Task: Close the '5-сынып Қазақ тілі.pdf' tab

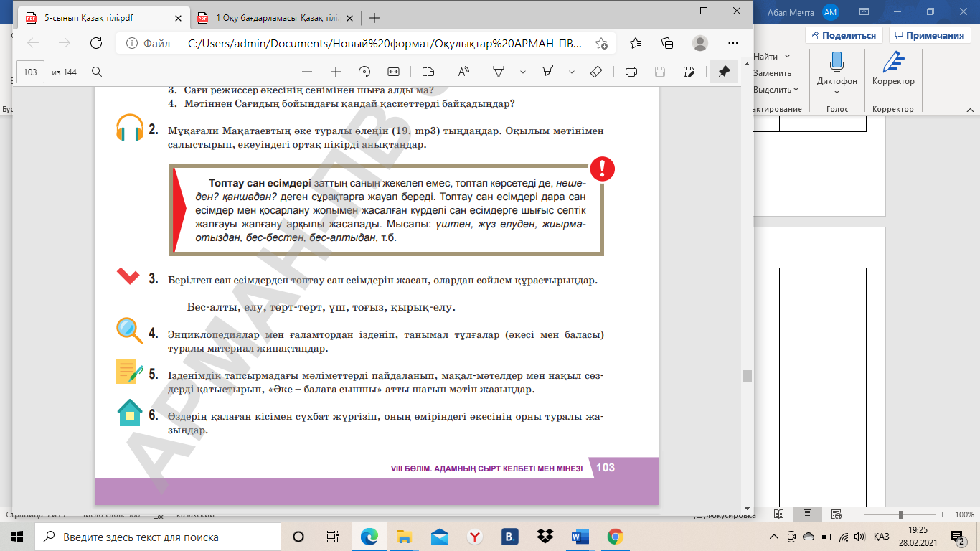Action: (x=179, y=18)
